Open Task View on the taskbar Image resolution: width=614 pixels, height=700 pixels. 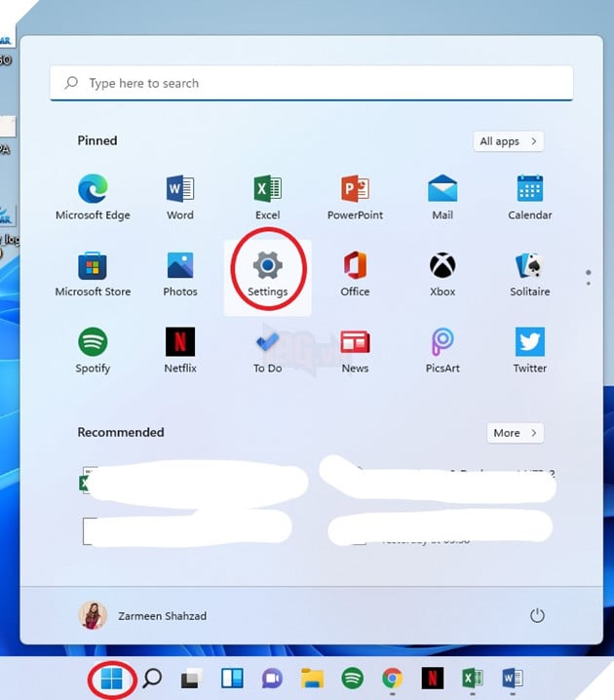pos(191,679)
